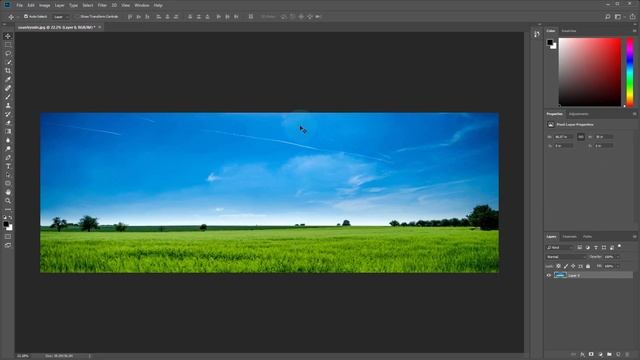Switch to the Adjustments tab

[x=578, y=114]
